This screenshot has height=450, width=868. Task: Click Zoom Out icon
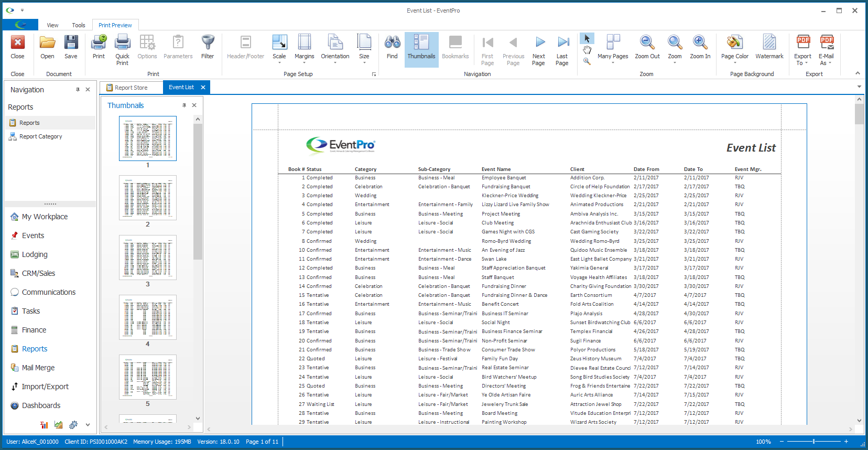[x=647, y=47]
